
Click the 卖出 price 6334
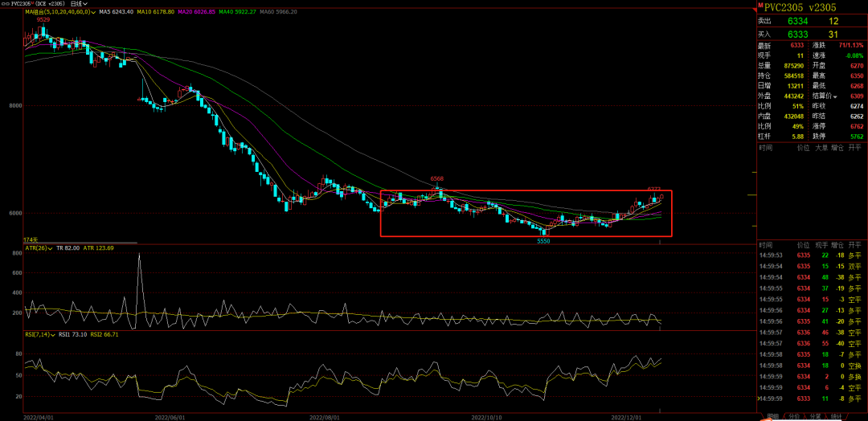(x=798, y=22)
